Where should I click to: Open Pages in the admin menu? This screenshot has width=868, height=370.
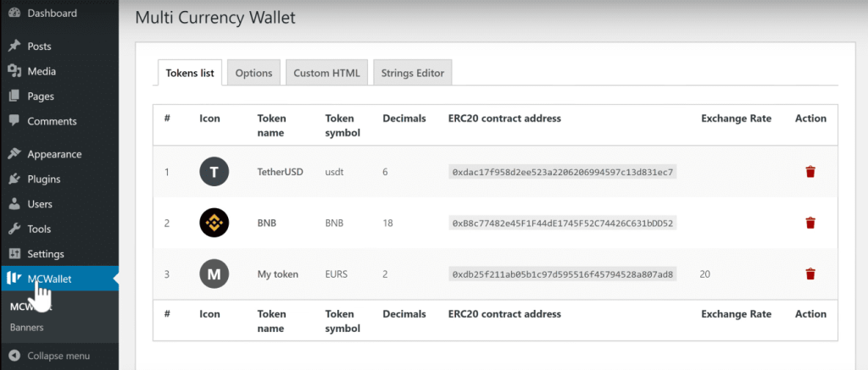[x=41, y=97]
